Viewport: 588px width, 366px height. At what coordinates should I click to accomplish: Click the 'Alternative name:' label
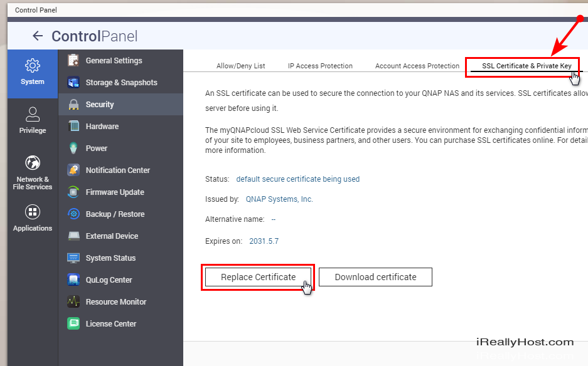point(235,219)
